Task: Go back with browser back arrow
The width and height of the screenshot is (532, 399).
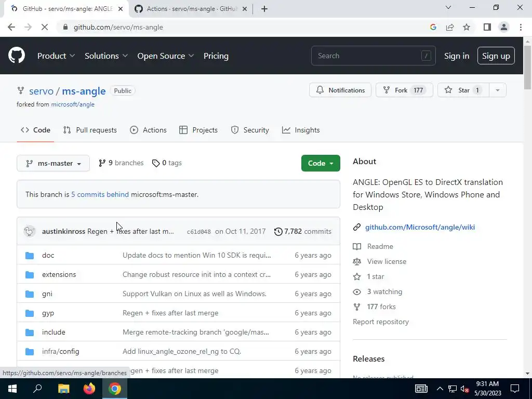Action: click(11, 27)
